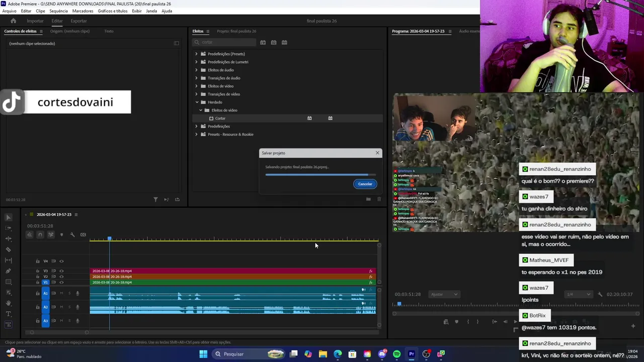644x362 pixels.
Task: Cancel the project save dialog
Action: point(365,184)
